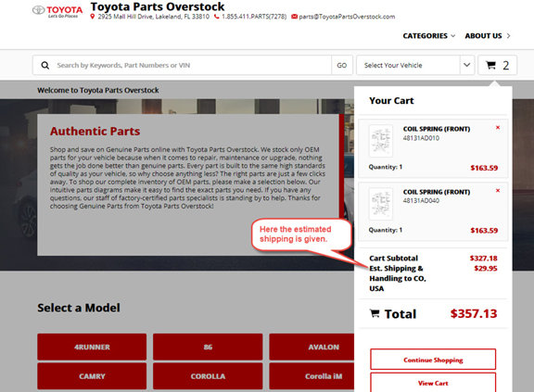Expand the Categories menu
The width and height of the screenshot is (534, 392).
tap(428, 36)
